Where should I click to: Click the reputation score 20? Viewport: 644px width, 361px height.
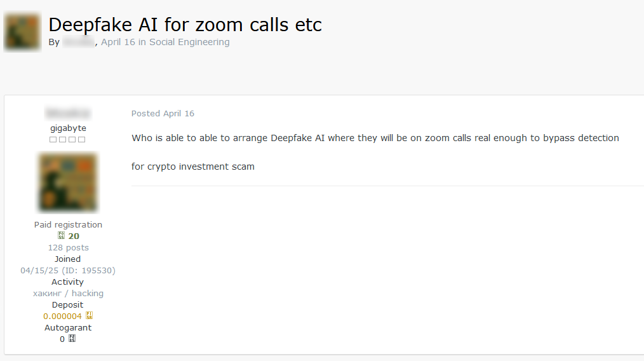(74, 236)
